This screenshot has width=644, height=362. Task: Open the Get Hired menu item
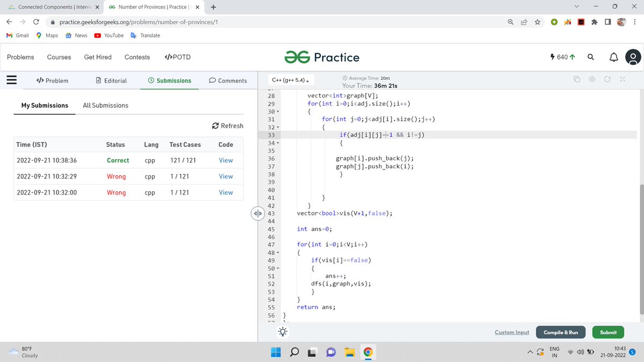tap(98, 57)
